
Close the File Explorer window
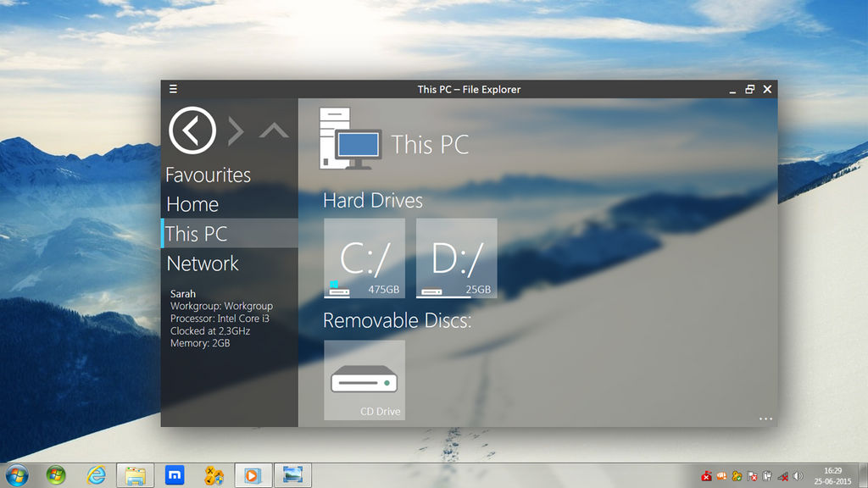(767, 89)
